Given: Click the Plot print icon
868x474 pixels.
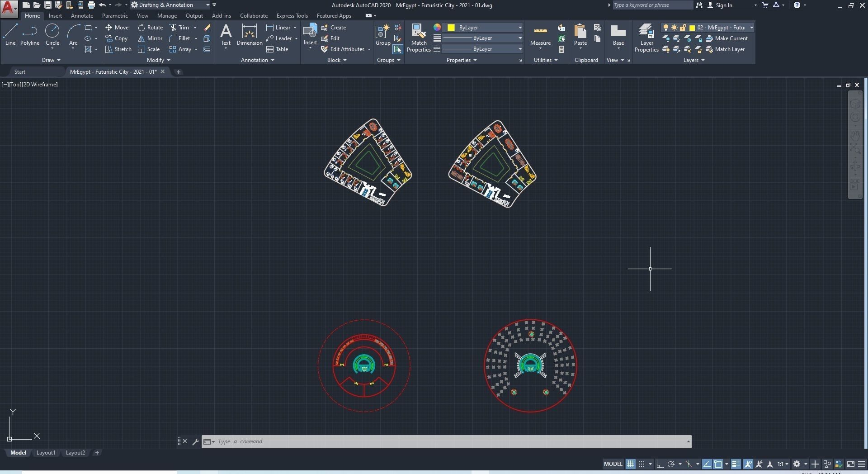Looking at the screenshot, I should pyautogui.click(x=91, y=5).
